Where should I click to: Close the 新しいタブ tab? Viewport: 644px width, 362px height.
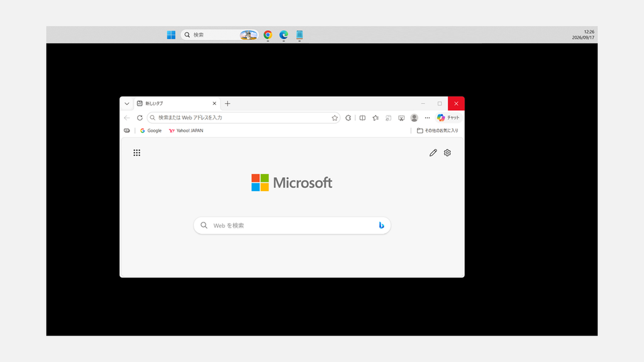pos(214,104)
